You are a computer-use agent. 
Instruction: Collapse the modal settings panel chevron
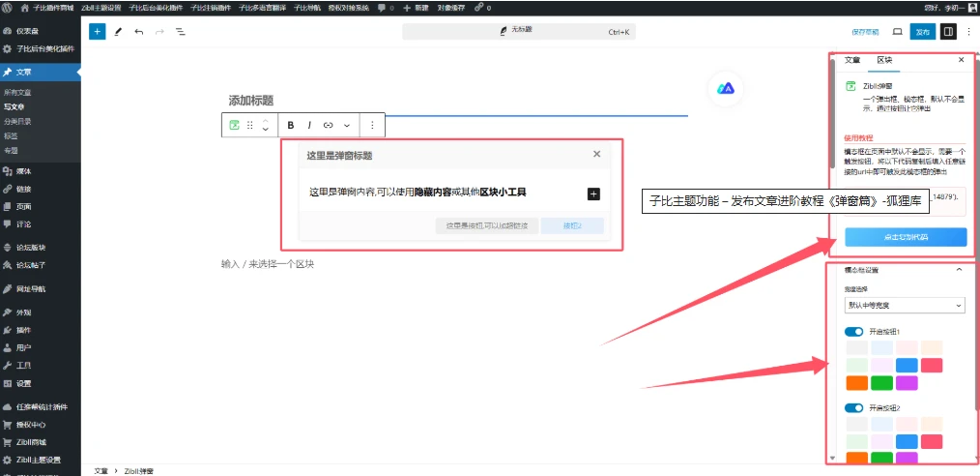pyautogui.click(x=959, y=270)
